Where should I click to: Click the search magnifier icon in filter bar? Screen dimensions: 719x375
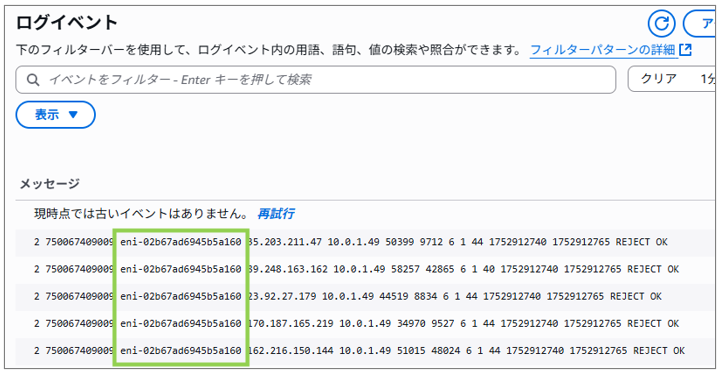coord(33,80)
